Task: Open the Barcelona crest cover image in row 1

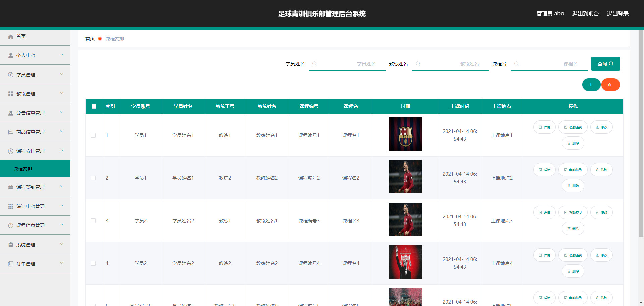Action: [x=405, y=134]
